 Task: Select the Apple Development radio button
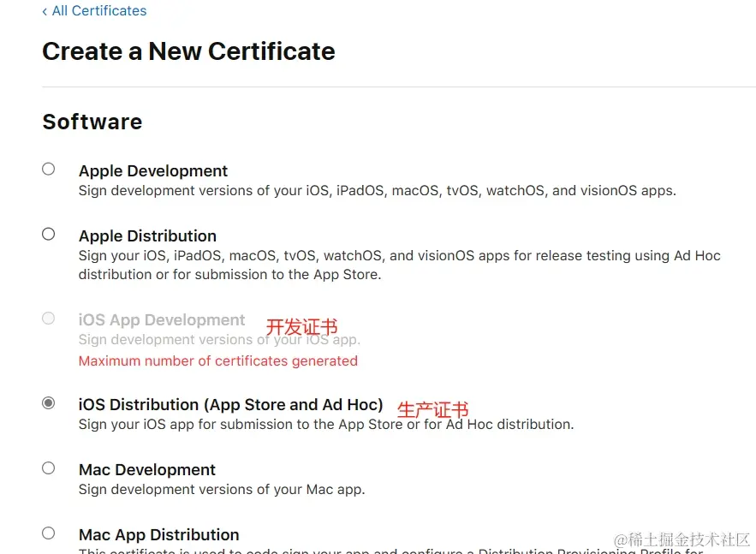tap(48, 169)
